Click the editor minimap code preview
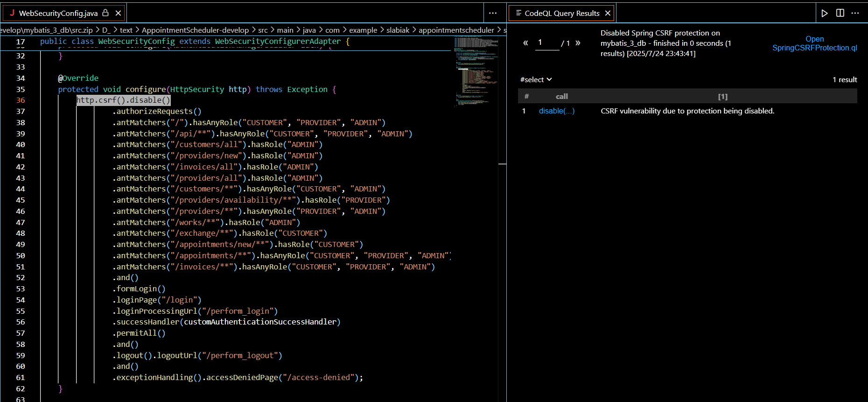Viewport: 868px width, 402px height. [x=476, y=70]
